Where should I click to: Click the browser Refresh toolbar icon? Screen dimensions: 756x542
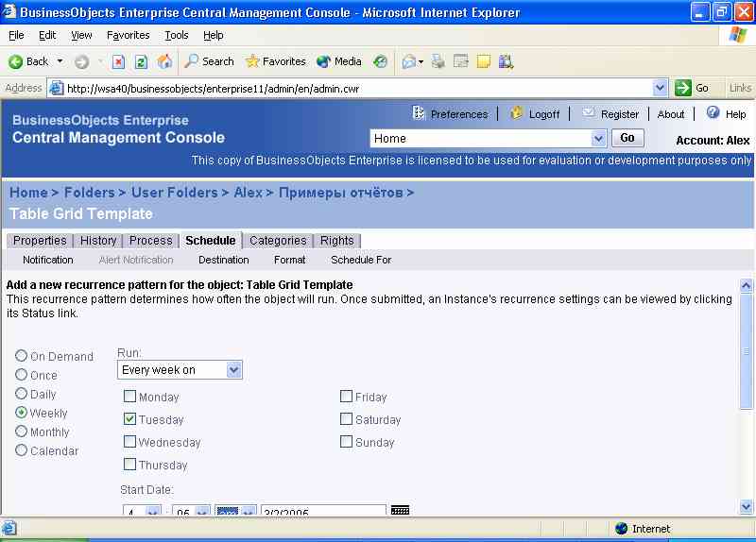(x=141, y=61)
